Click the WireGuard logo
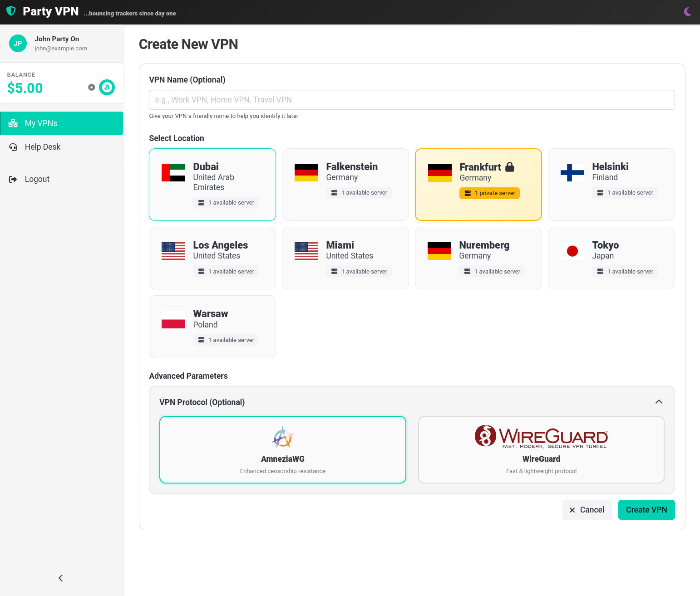 pyautogui.click(x=541, y=437)
